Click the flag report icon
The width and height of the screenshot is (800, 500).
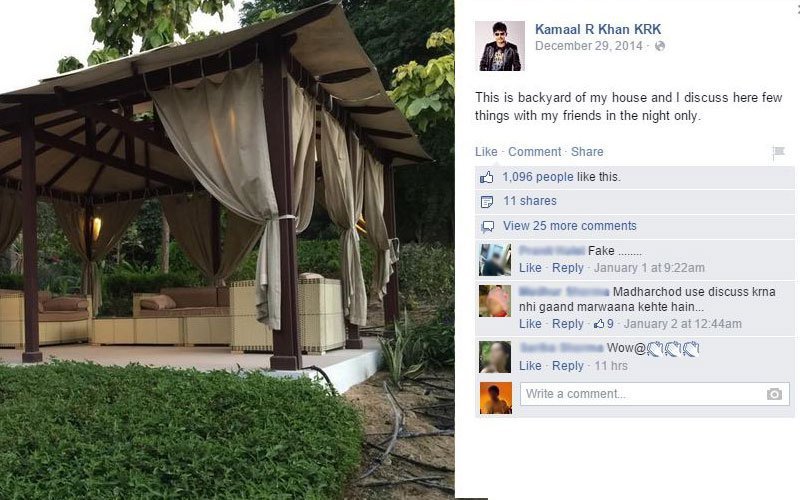click(x=778, y=152)
